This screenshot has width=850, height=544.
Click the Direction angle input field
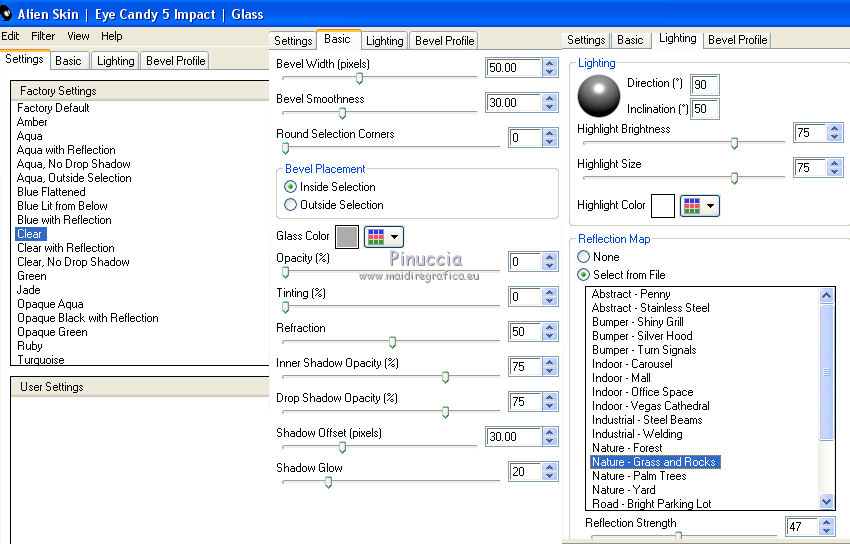tap(705, 85)
